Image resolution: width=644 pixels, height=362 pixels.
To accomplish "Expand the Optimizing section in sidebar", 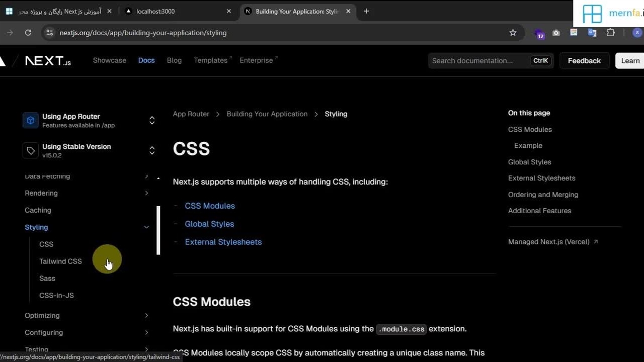I will coord(146,316).
